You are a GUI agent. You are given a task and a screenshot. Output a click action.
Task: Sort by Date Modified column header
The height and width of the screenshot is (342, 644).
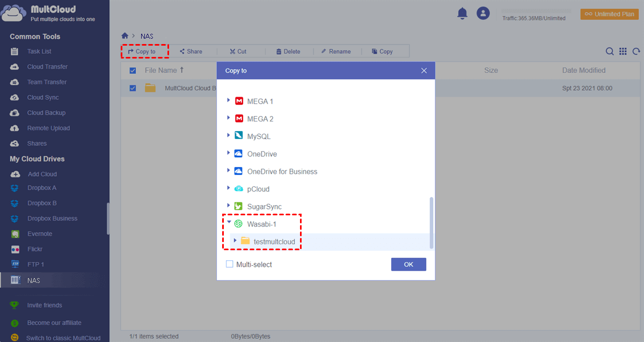coord(584,70)
